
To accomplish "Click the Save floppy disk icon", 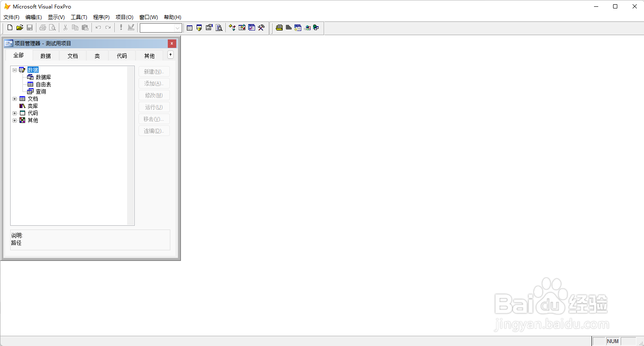I will tap(30, 28).
